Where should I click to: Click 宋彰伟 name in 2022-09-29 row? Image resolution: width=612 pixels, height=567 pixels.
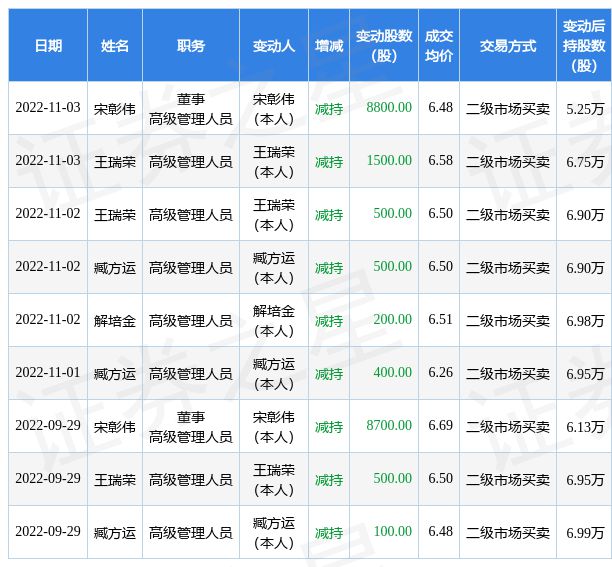pyautogui.click(x=115, y=427)
